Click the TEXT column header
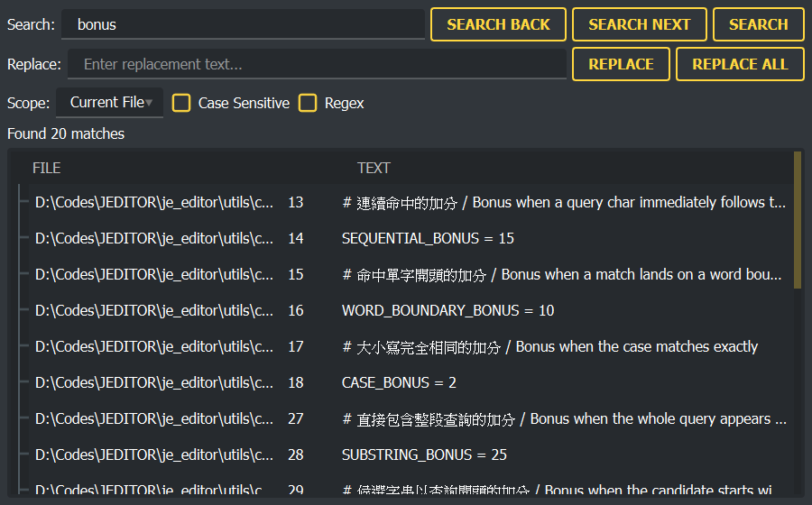This screenshot has width=812, height=505. (374, 168)
